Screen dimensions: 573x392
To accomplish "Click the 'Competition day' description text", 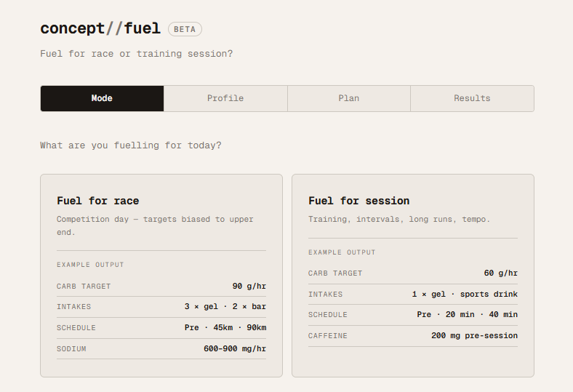I will [155, 225].
